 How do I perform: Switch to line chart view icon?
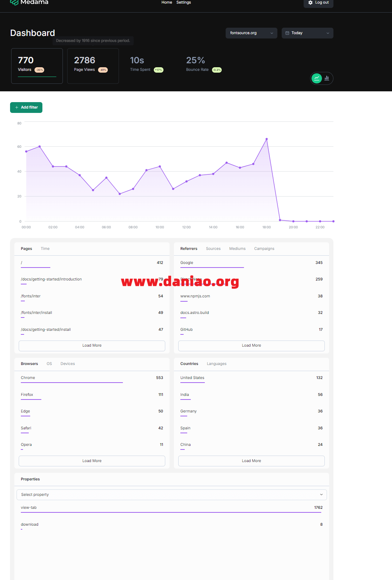(x=317, y=78)
